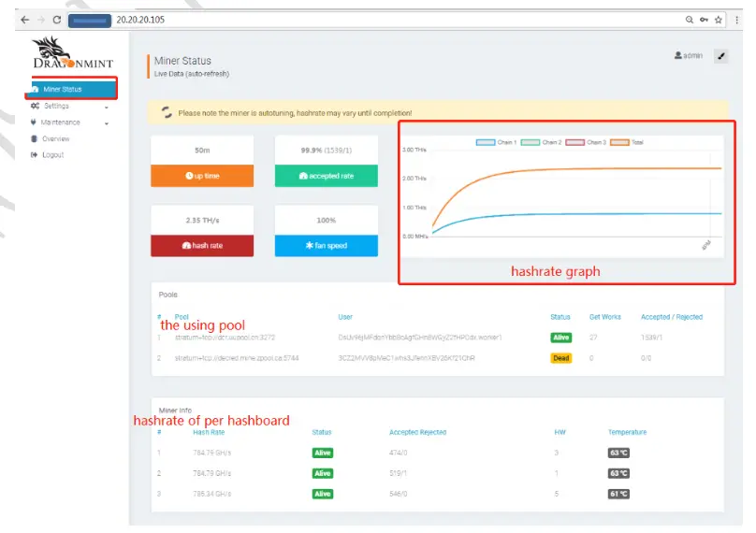Click the 61 °C temperature badge
This screenshot has height=533, width=756.
pos(618,494)
